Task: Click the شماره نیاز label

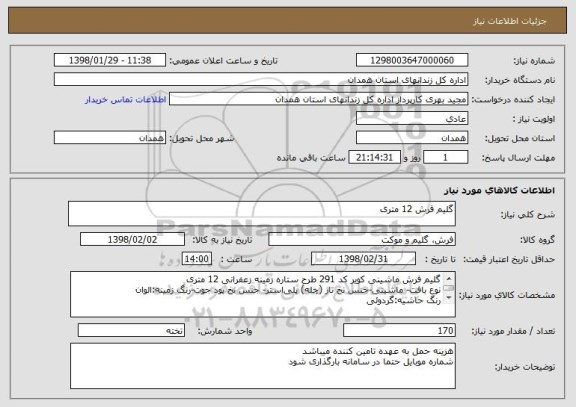Action: (x=534, y=61)
